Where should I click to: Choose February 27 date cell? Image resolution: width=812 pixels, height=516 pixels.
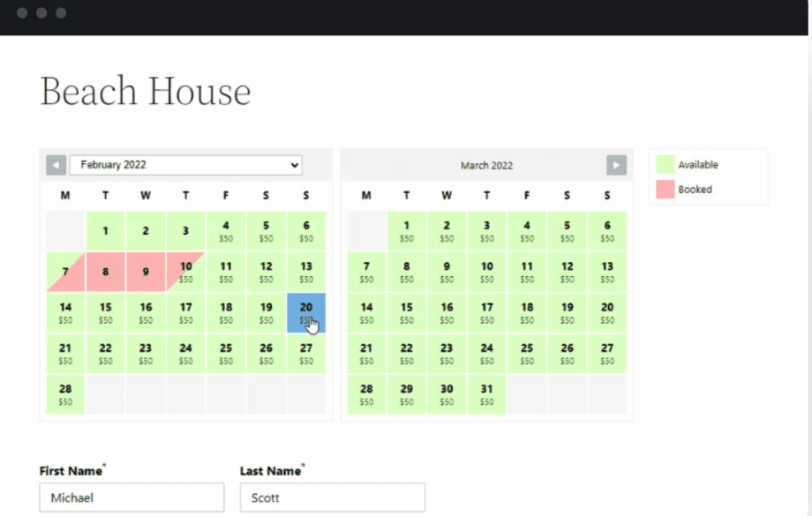(x=306, y=354)
